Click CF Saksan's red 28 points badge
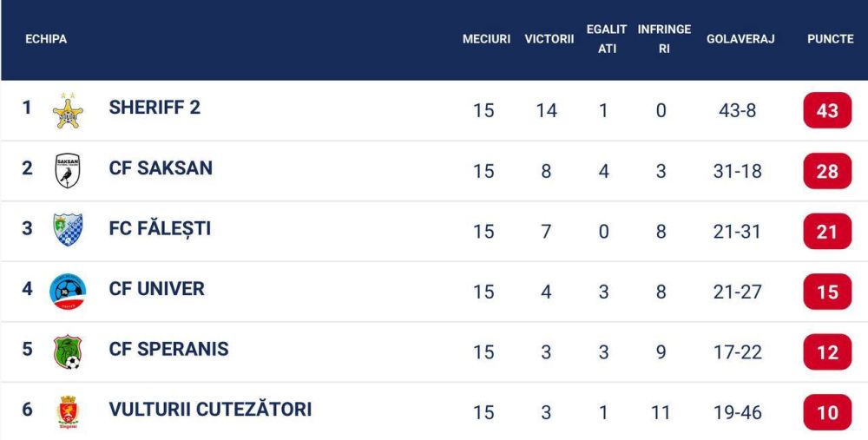The width and height of the screenshot is (868, 440). tap(827, 171)
